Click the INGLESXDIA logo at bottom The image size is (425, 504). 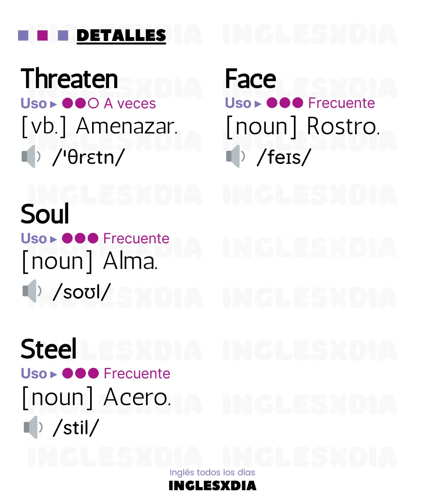pyautogui.click(x=213, y=486)
